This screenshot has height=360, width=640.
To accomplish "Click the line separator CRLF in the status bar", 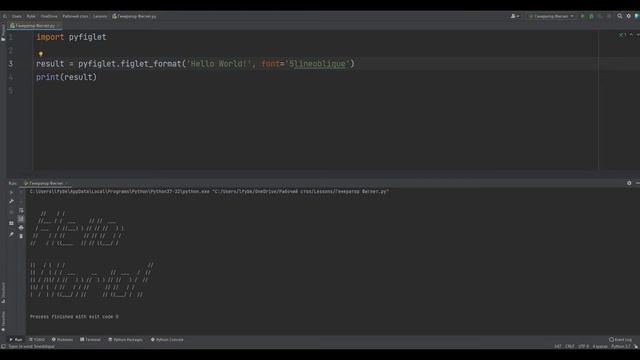I will click(570, 347).
